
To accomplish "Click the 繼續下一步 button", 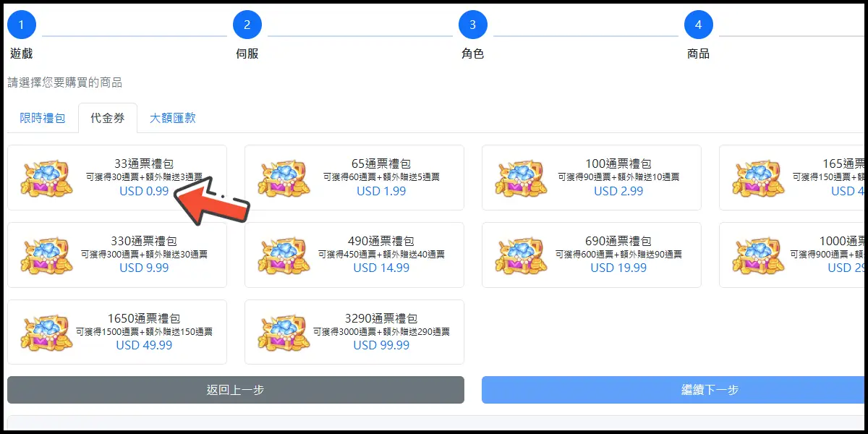I will coord(675,390).
